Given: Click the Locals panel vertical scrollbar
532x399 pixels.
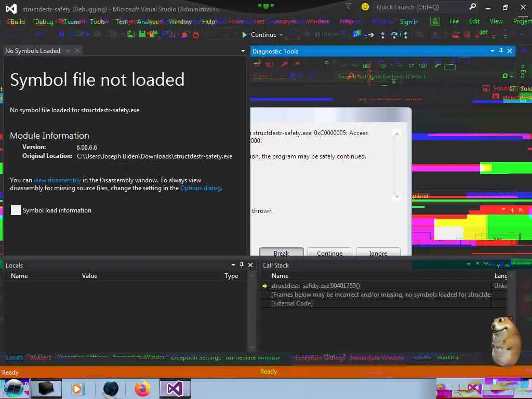Looking at the screenshot, I should point(251,311).
